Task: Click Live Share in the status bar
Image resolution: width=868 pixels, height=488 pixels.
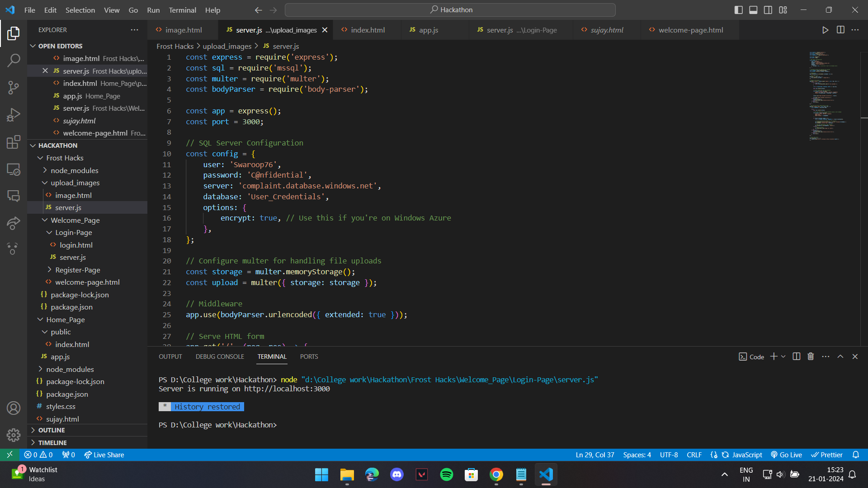Action: pyautogui.click(x=104, y=455)
